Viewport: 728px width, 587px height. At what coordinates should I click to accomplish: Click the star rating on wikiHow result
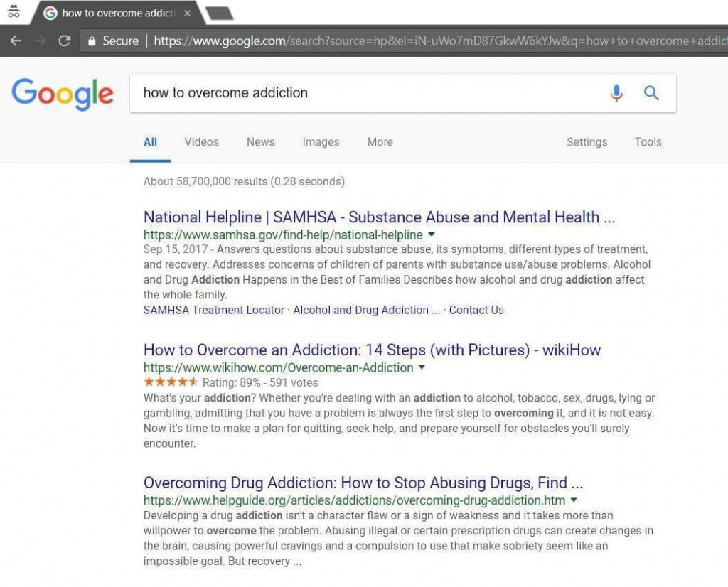coord(171,382)
